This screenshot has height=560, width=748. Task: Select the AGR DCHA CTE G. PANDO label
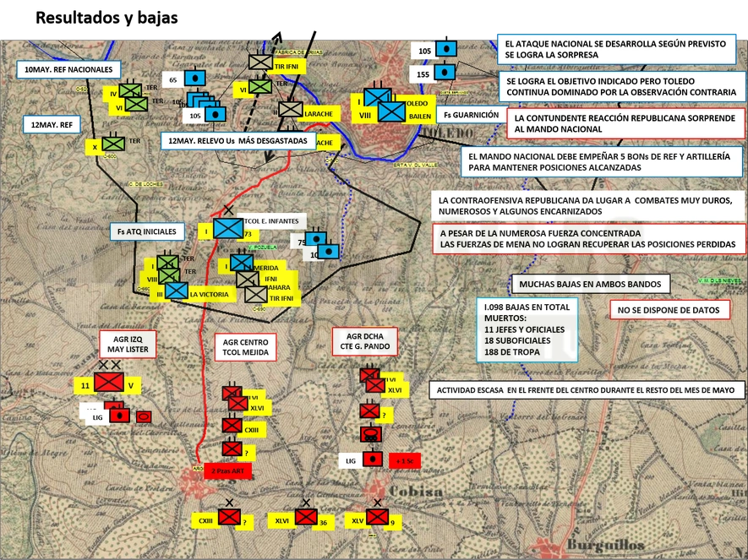tap(365, 341)
